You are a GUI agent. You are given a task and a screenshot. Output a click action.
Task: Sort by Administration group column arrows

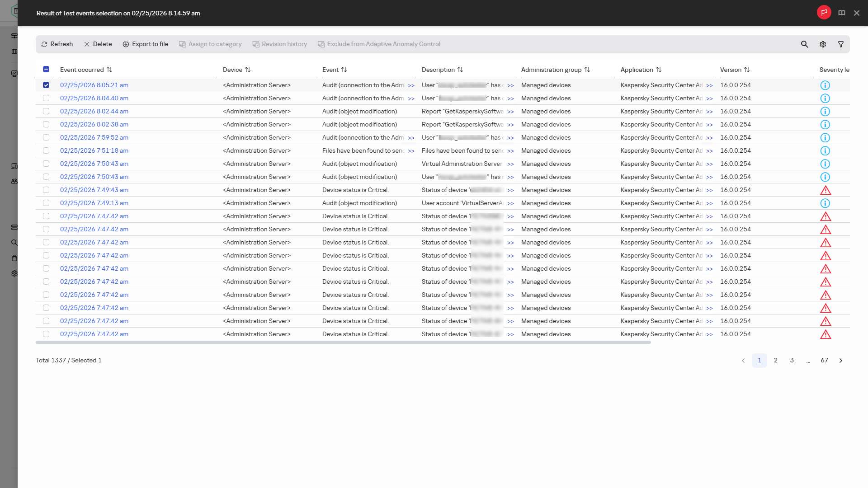click(x=587, y=70)
